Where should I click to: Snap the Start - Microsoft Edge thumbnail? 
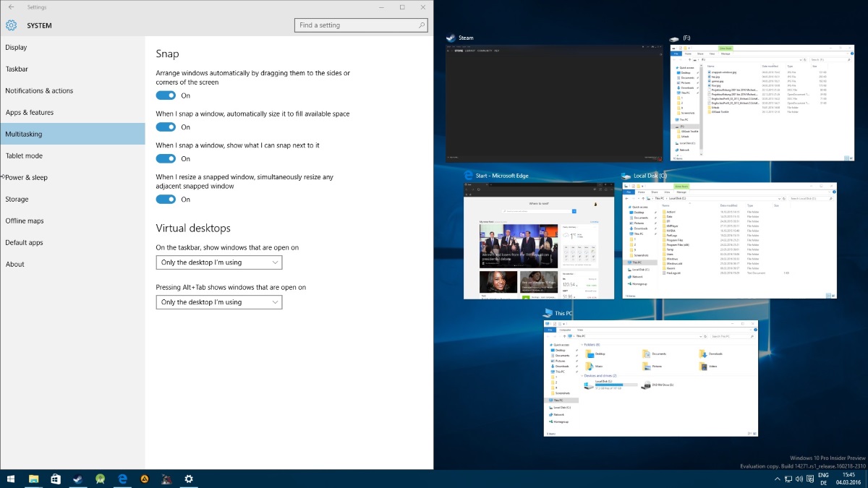pyautogui.click(x=538, y=241)
